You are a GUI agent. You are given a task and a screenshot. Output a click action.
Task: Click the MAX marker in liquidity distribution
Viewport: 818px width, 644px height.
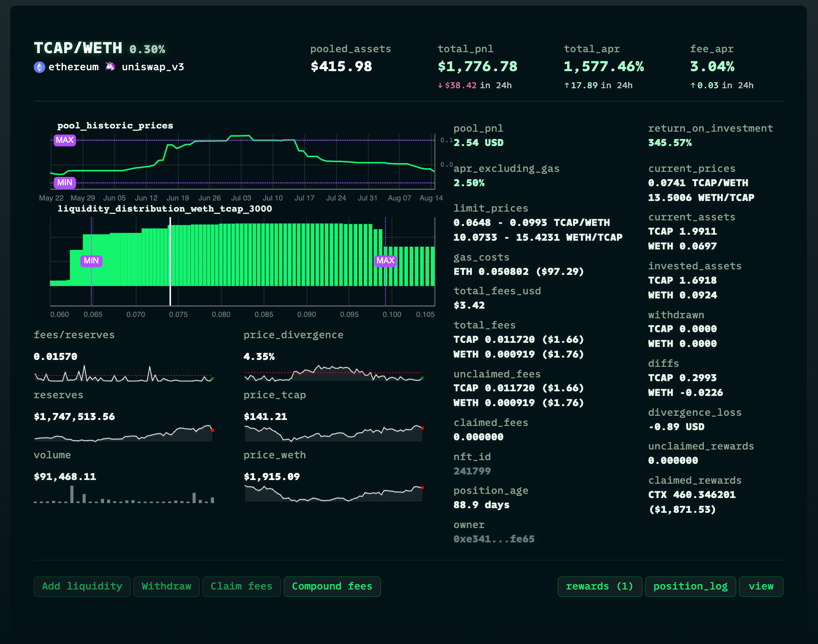point(385,261)
